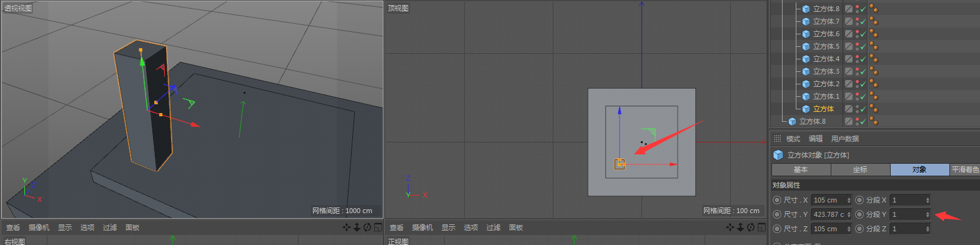Image resolution: width=980 pixels, height=245 pixels.
Task: Select the active 对象 tab
Action: [919, 169]
